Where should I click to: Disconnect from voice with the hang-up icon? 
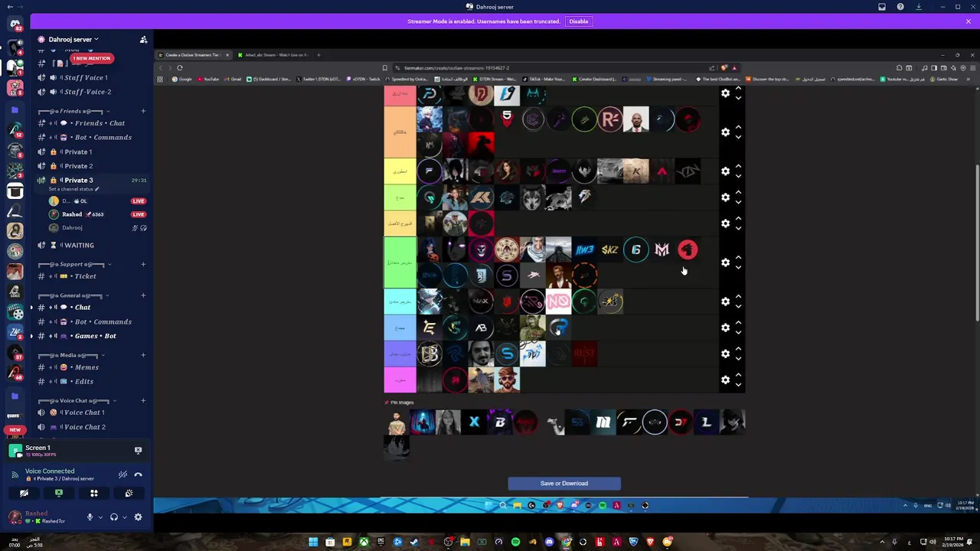pyautogui.click(x=138, y=474)
